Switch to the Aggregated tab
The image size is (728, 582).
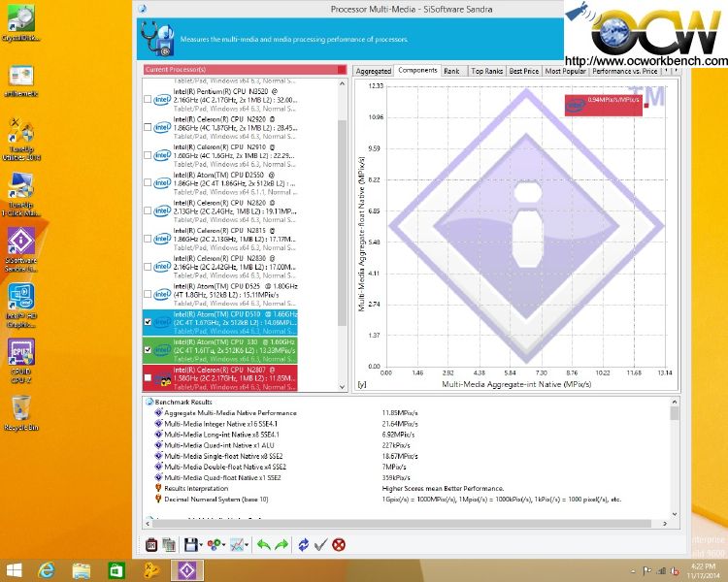pos(374,71)
